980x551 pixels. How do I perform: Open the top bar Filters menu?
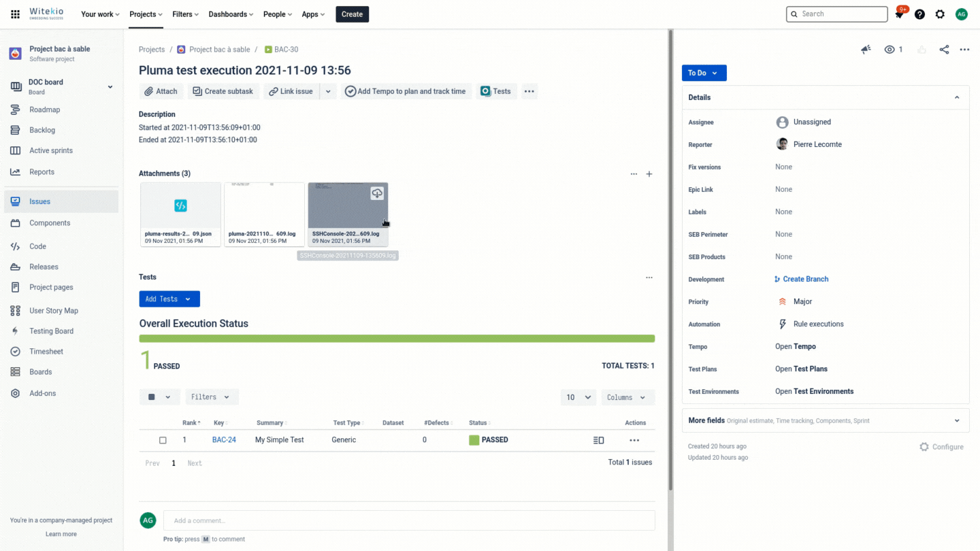186,14
